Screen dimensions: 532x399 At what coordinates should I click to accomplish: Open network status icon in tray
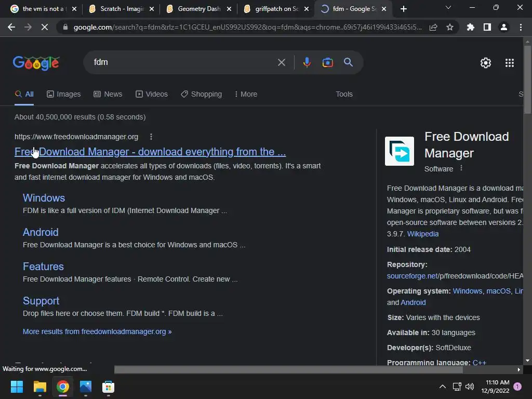[457, 387]
